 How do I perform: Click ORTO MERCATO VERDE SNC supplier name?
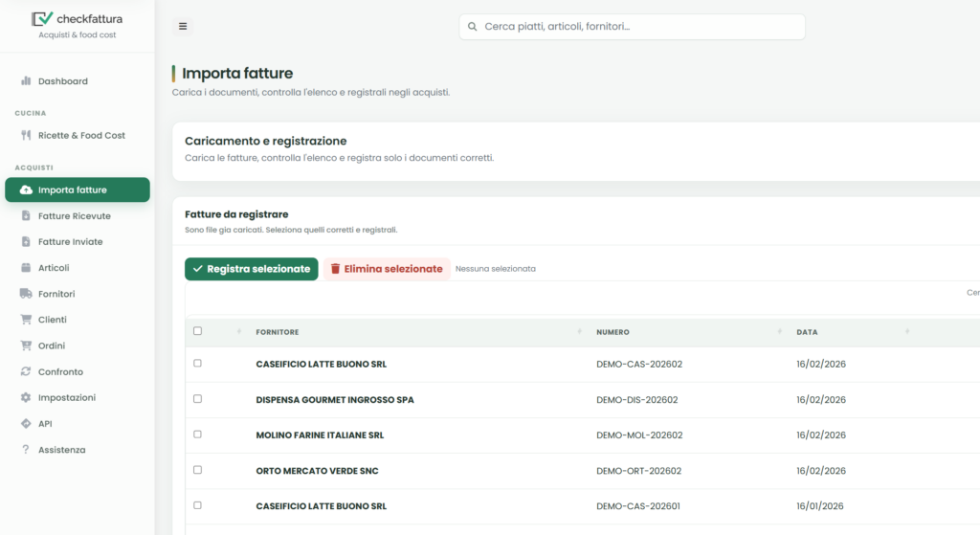(x=317, y=471)
